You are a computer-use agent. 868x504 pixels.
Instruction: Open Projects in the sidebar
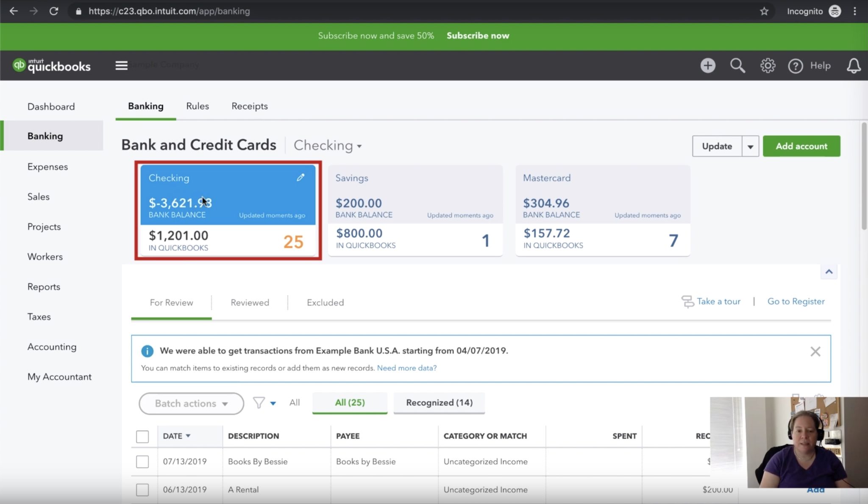(44, 227)
